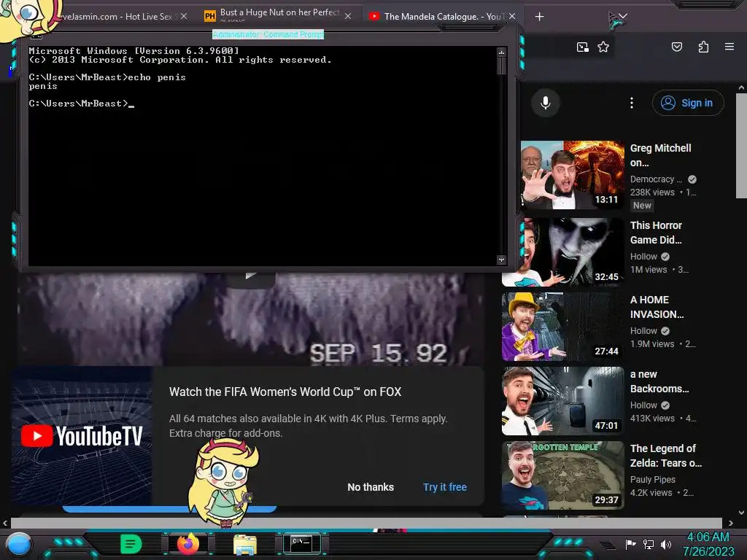The height and width of the screenshot is (560, 747).
Task: Click a new Backrooms... video title
Action: (x=659, y=381)
